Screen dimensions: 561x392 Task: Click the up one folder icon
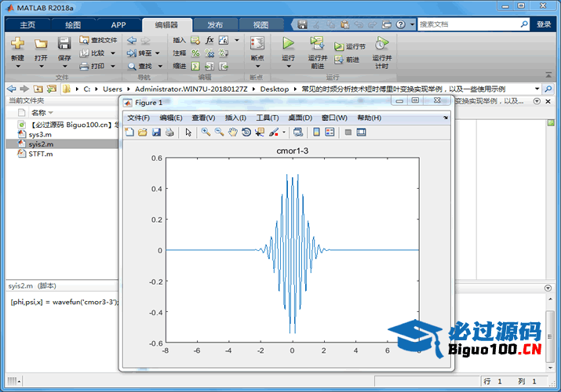click(38, 89)
